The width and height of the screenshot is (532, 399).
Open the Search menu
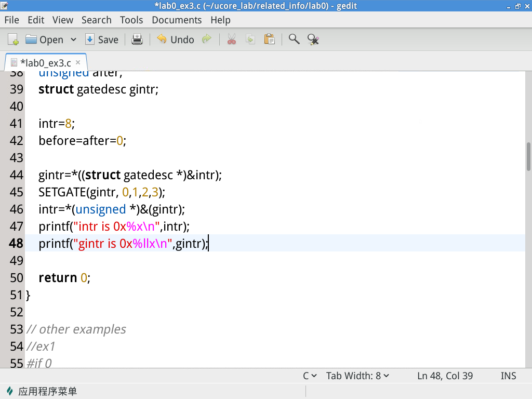click(96, 20)
